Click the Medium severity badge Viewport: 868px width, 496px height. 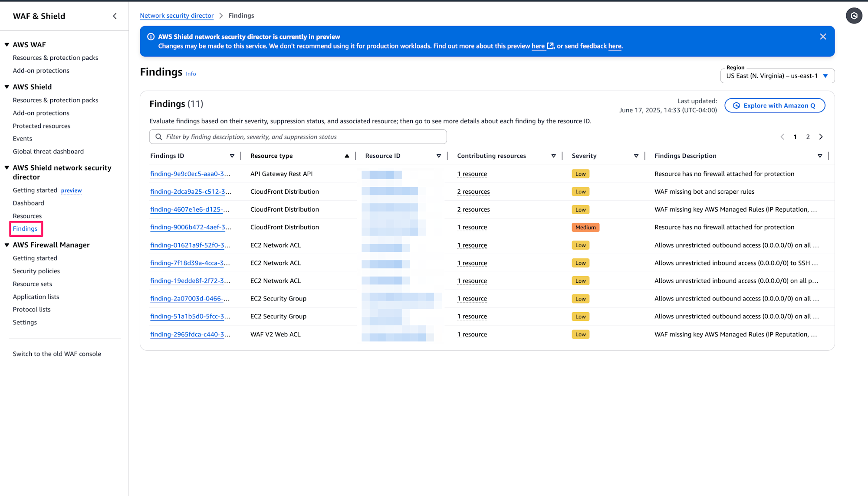[x=585, y=227]
